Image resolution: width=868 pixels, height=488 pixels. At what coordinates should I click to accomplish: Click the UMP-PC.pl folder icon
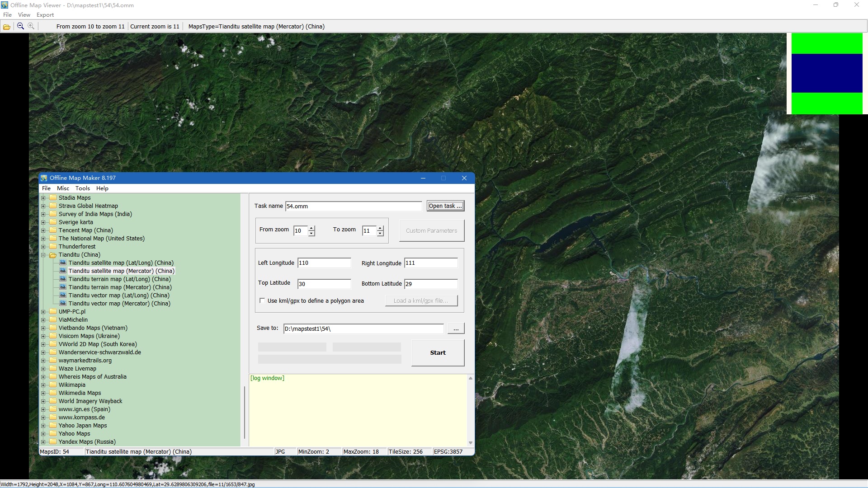(x=53, y=311)
